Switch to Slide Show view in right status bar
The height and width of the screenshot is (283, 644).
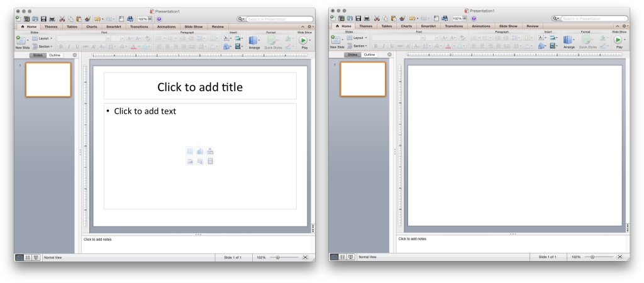tap(351, 258)
